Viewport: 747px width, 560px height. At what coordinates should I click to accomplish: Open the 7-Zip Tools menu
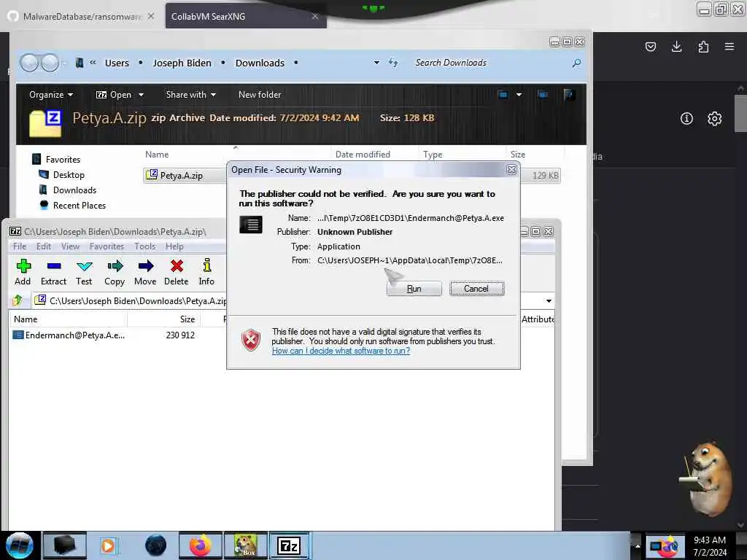pos(145,246)
